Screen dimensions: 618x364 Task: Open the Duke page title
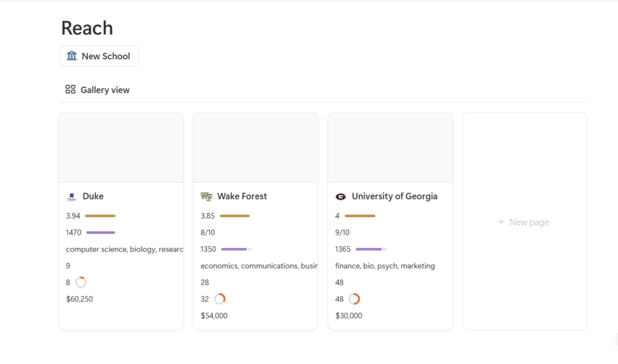point(93,196)
